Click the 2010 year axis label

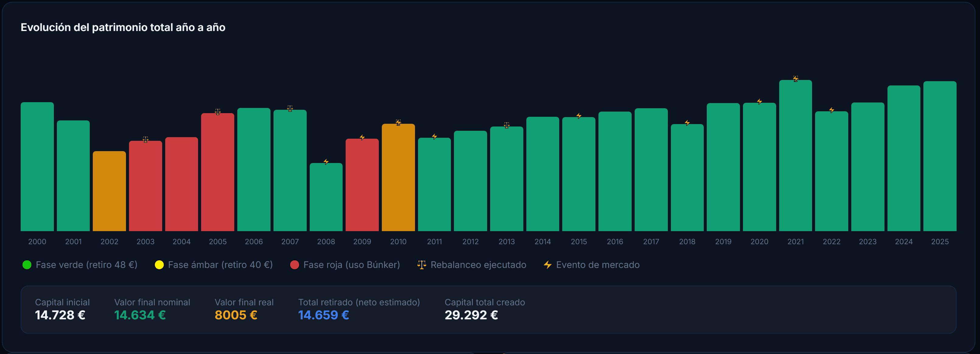point(398,241)
